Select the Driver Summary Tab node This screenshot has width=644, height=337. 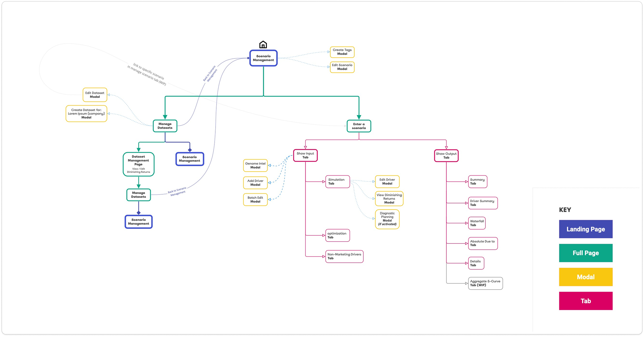pyautogui.click(x=483, y=203)
